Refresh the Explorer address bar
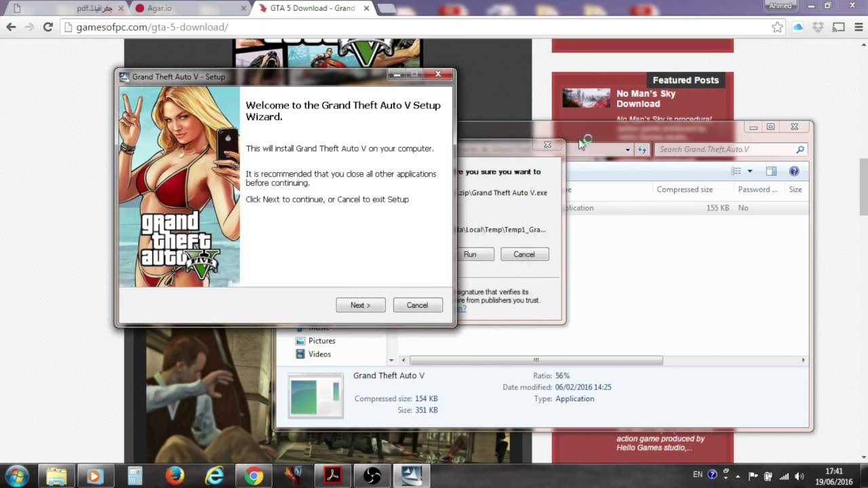Image resolution: width=868 pixels, height=488 pixels. coord(643,149)
